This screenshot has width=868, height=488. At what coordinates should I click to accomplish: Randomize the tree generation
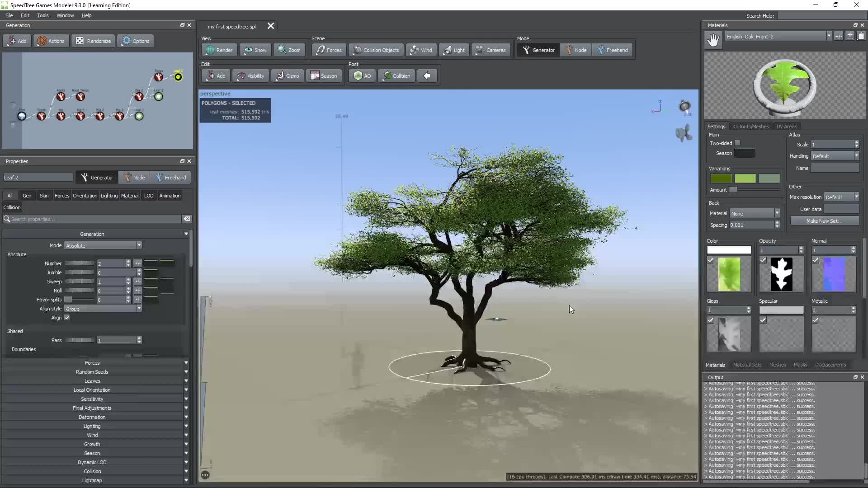tap(93, 41)
